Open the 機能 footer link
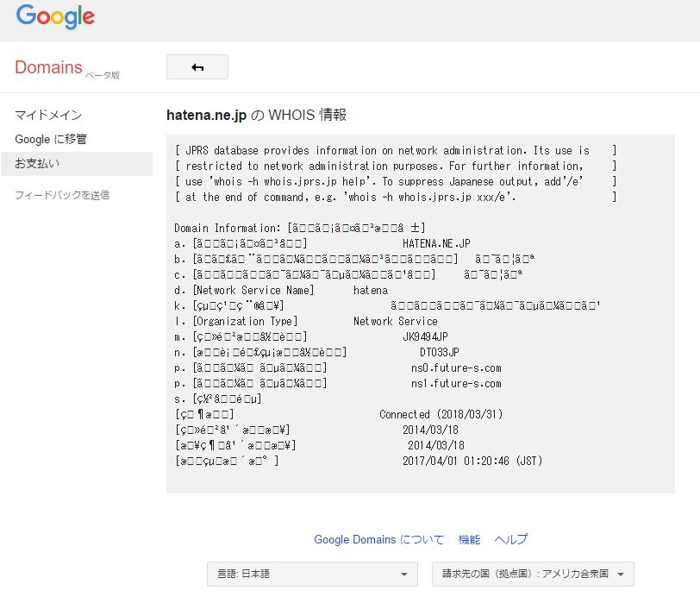The height and width of the screenshot is (603, 700). [469, 539]
